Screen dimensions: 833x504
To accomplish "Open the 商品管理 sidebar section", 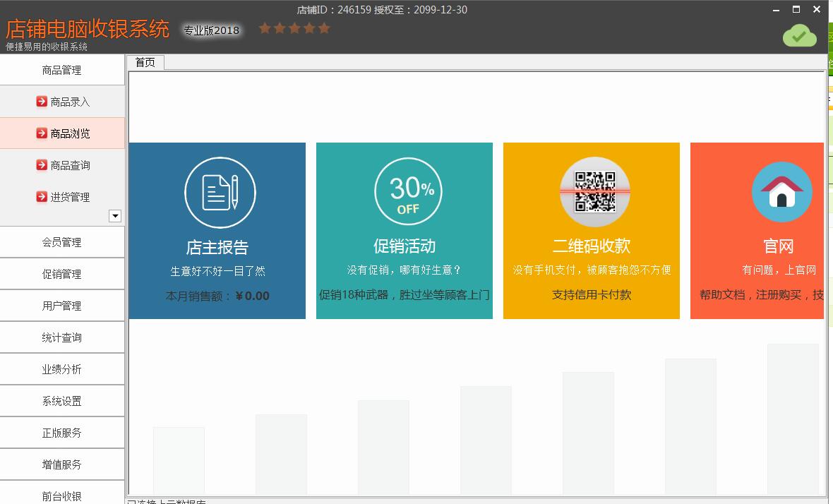I will click(62, 70).
